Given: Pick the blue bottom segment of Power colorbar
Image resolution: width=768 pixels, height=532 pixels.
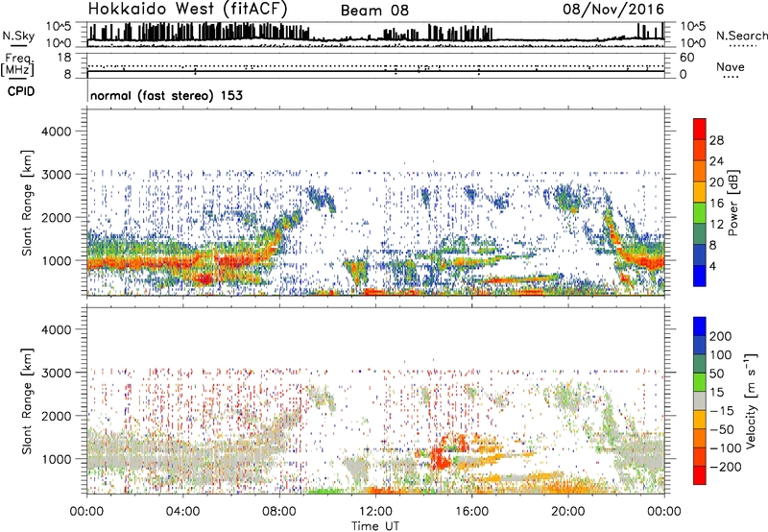Looking at the screenshot, I should pyautogui.click(x=700, y=276).
